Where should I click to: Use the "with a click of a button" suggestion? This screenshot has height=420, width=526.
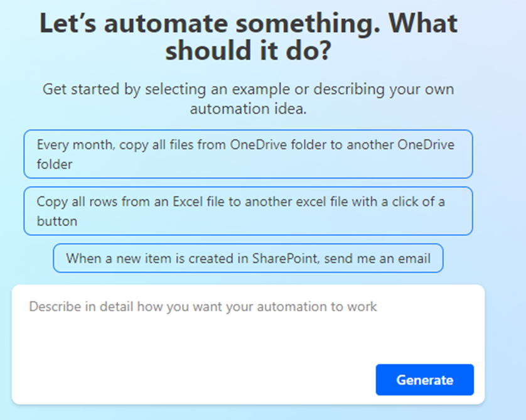click(248, 211)
